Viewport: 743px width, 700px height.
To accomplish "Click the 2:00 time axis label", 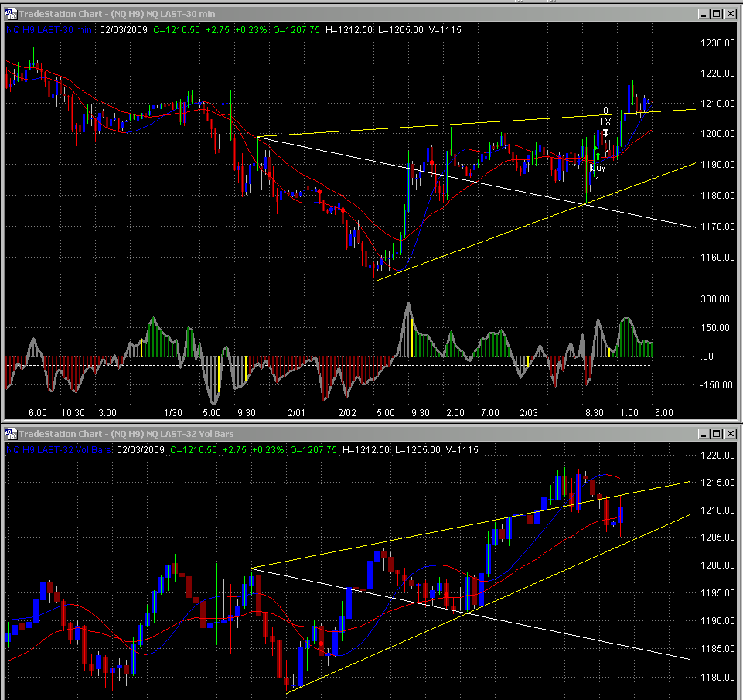I will tap(455, 413).
